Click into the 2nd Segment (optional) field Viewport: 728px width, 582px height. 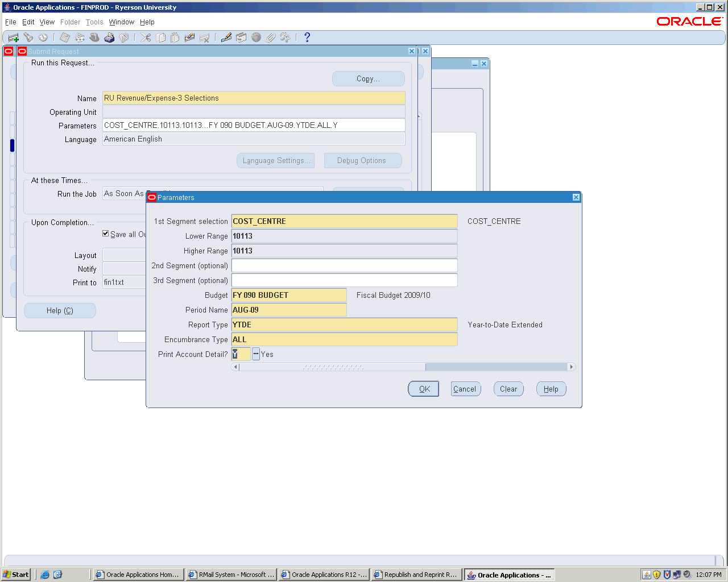point(344,265)
